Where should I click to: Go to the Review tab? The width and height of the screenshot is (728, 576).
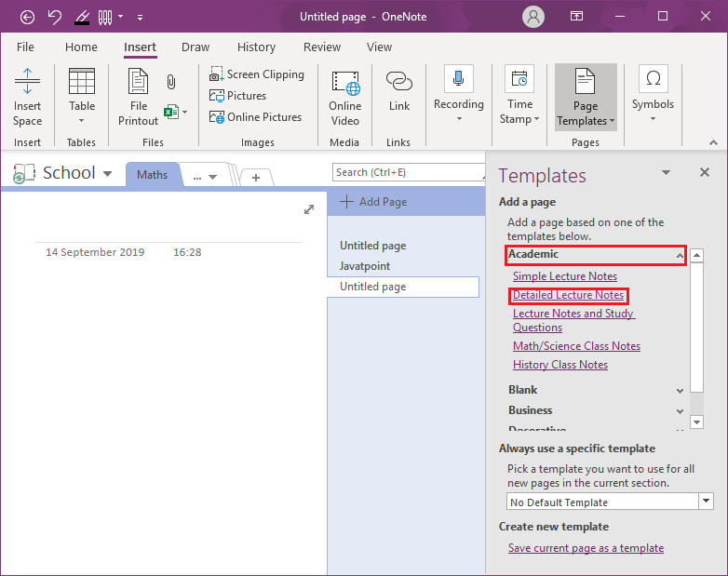(322, 47)
